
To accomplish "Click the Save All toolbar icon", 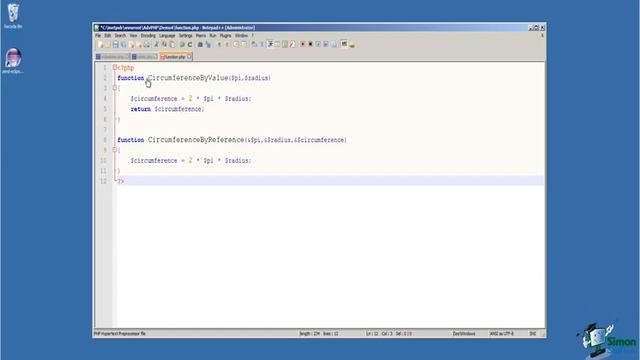I will tap(123, 44).
